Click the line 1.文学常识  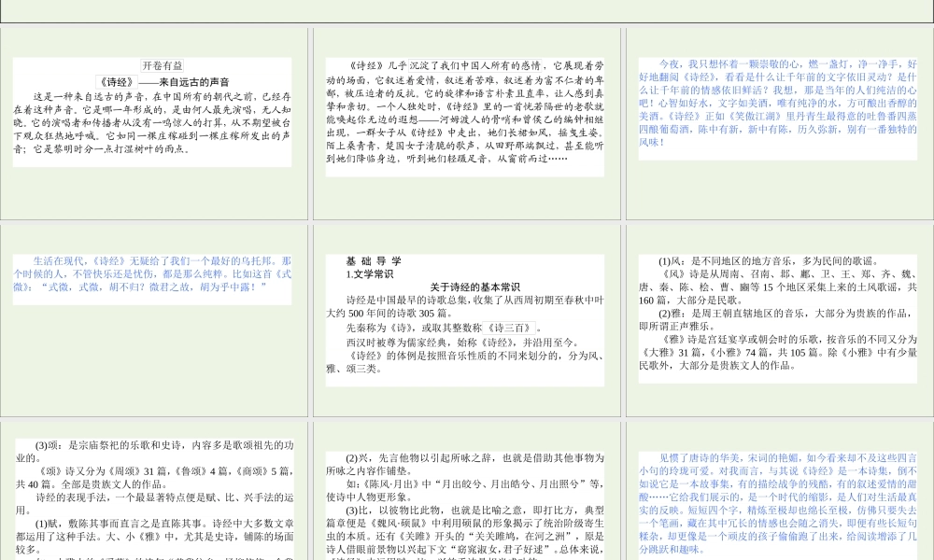pyautogui.click(x=369, y=273)
